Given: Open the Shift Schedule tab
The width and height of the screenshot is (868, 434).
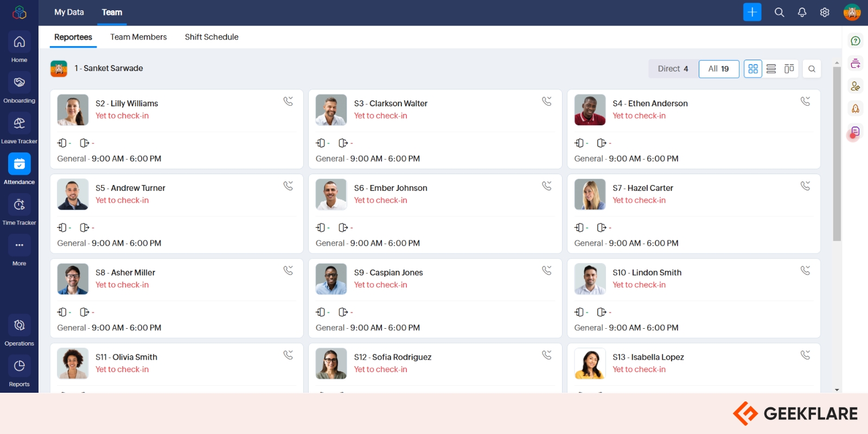Looking at the screenshot, I should point(212,37).
